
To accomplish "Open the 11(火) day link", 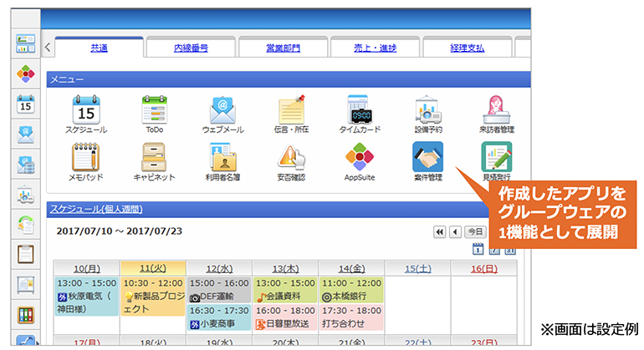I will point(153,268).
